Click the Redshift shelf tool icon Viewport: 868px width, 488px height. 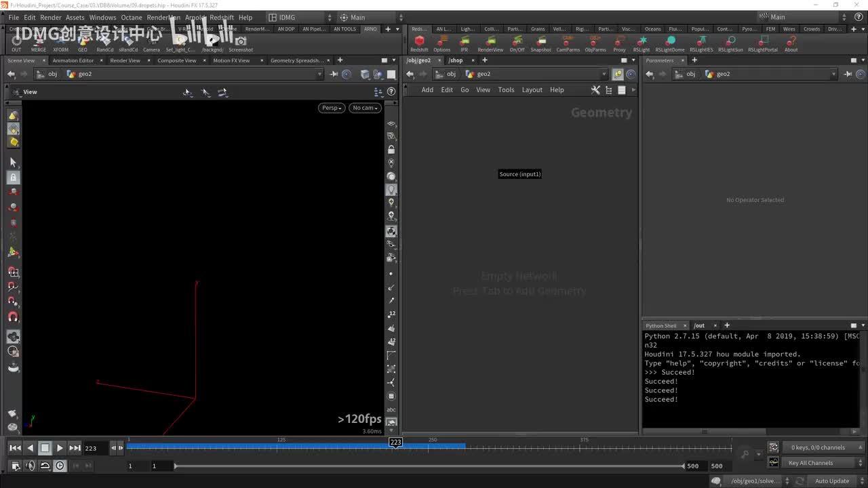pyautogui.click(x=419, y=41)
